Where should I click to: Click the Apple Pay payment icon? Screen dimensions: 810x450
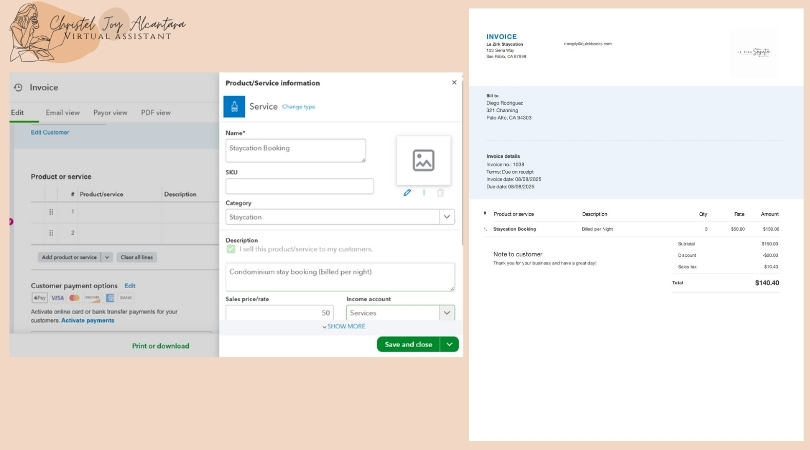(39, 298)
